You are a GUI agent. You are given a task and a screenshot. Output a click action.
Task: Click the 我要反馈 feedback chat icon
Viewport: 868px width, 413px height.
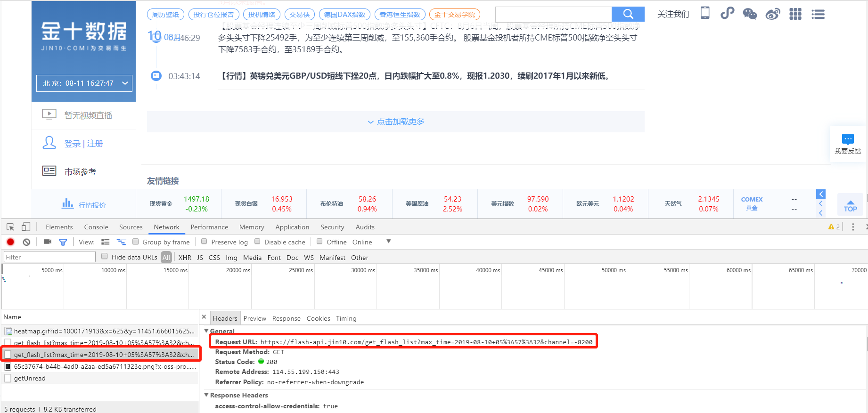tap(848, 139)
